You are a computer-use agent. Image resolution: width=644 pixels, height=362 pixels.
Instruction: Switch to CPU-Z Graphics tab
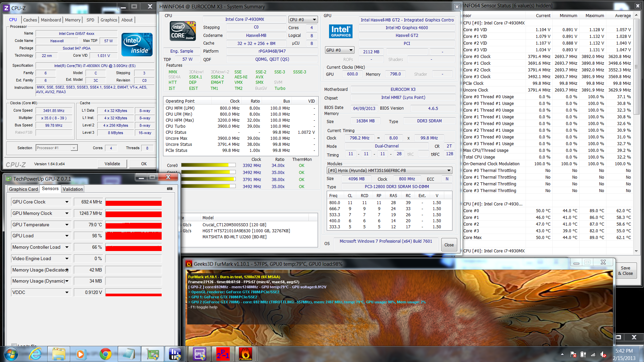[x=109, y=20]
